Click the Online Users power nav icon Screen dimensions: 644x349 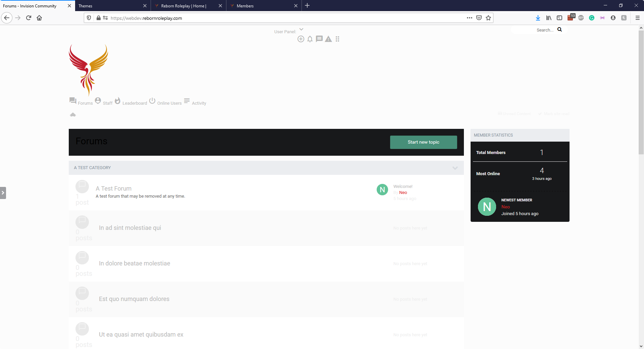point(152,100)
